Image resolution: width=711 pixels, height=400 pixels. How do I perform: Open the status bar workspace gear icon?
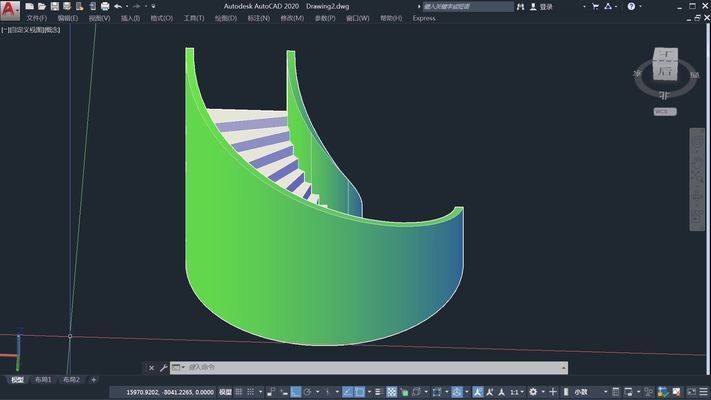[x=532, y=392]
